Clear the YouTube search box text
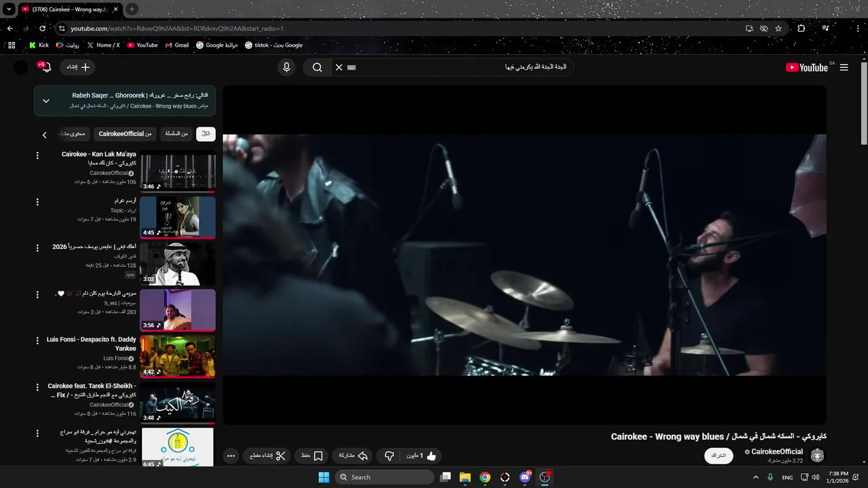 click(339, 67)
